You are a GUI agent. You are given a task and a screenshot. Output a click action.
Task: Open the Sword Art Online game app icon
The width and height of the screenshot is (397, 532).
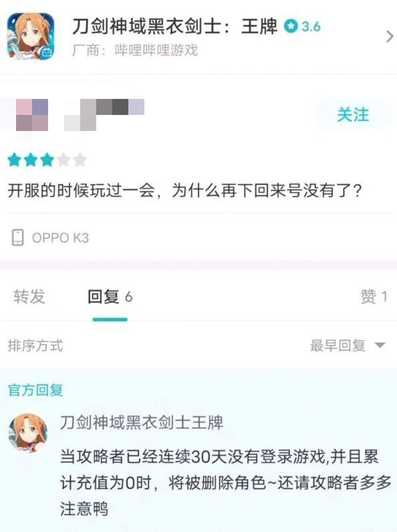(31, 36)
